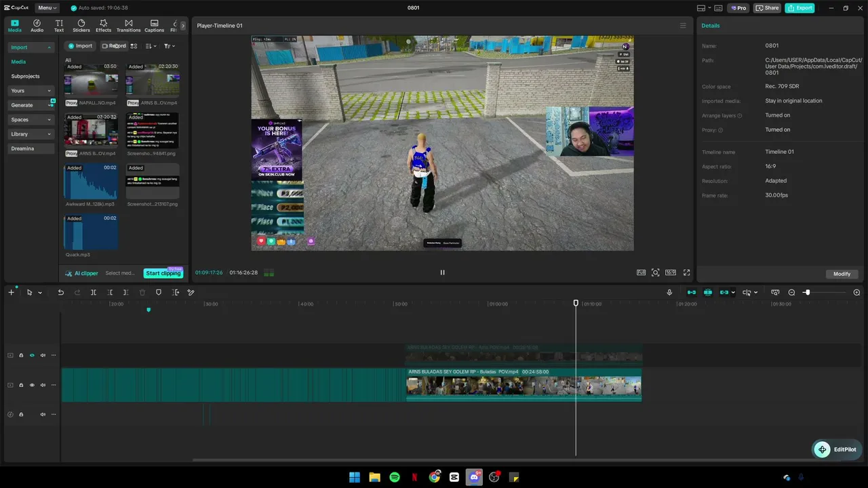Open the Captions panel
Image resolution: width=868 pixels, height=488 pixels.
coord(154,26)
